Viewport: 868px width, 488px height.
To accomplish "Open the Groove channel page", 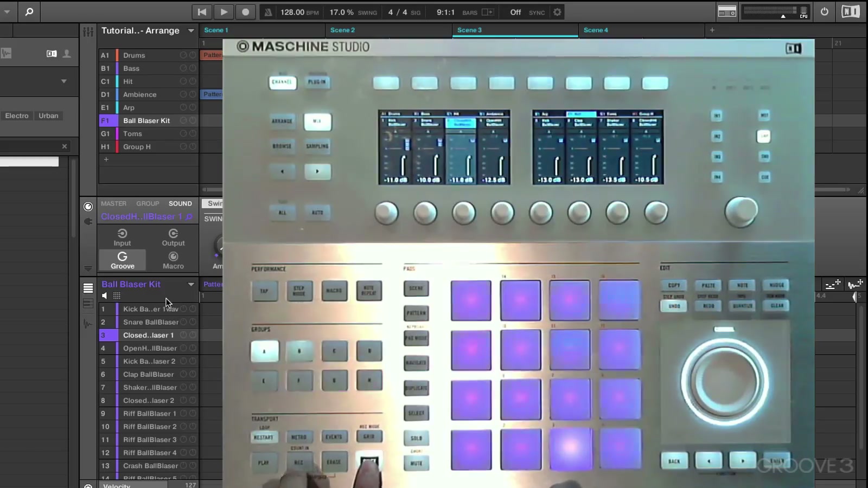I will click(123, 260).
